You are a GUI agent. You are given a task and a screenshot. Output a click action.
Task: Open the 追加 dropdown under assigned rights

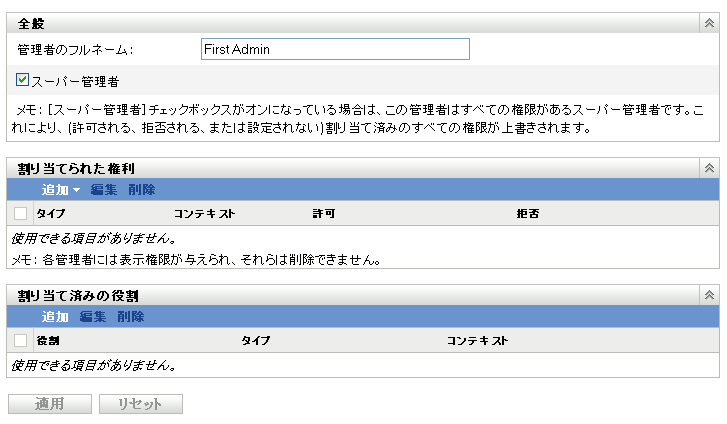(x=61, y=189)
